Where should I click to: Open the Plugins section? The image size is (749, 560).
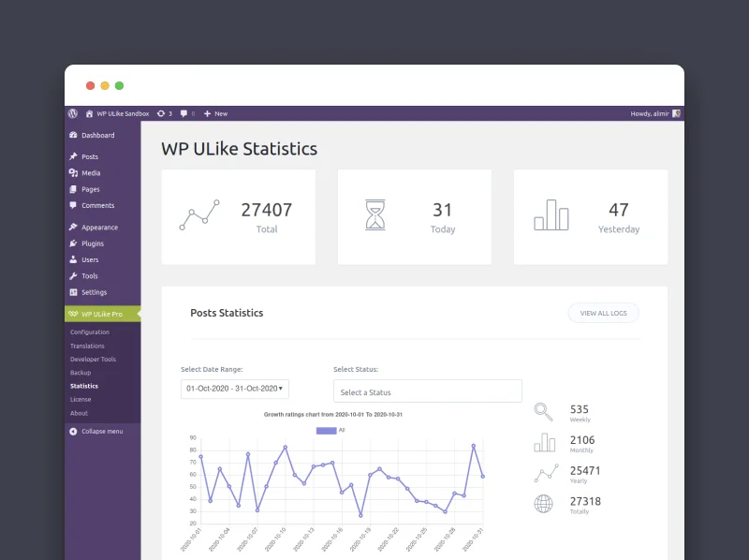94,243
